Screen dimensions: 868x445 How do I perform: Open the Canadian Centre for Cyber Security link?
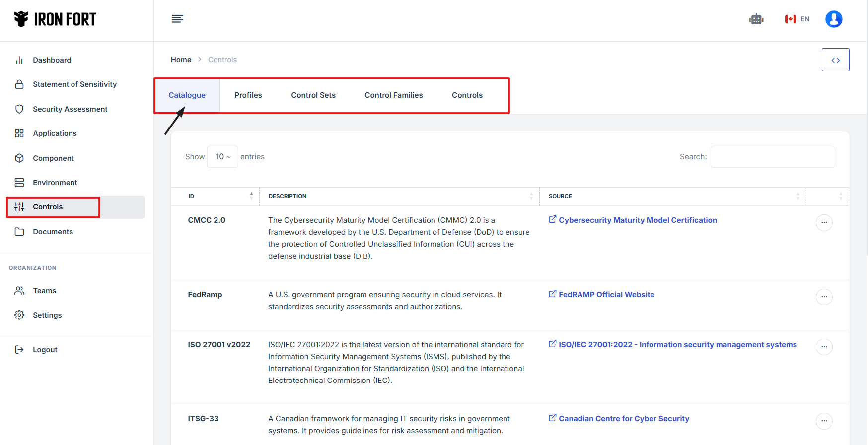623,419
